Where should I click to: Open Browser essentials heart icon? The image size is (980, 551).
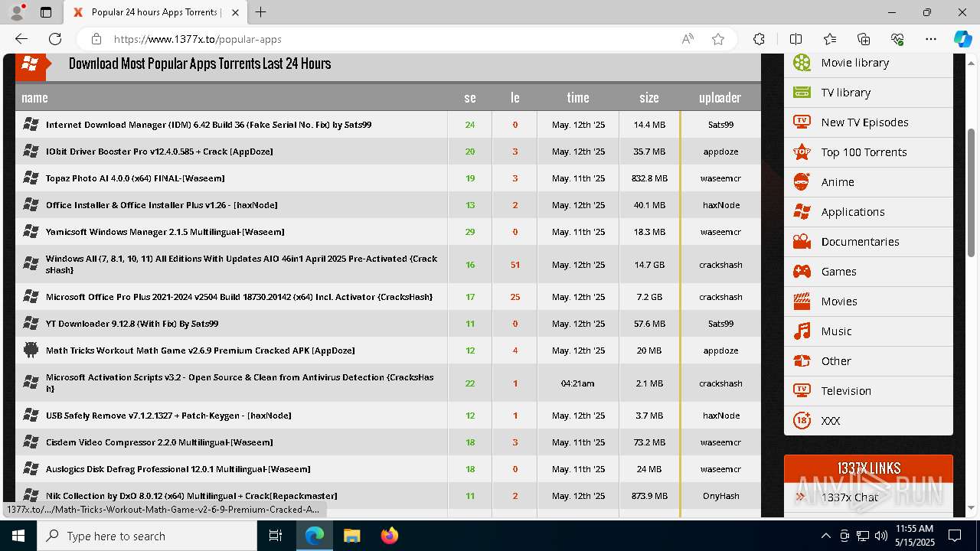(897, 39)
